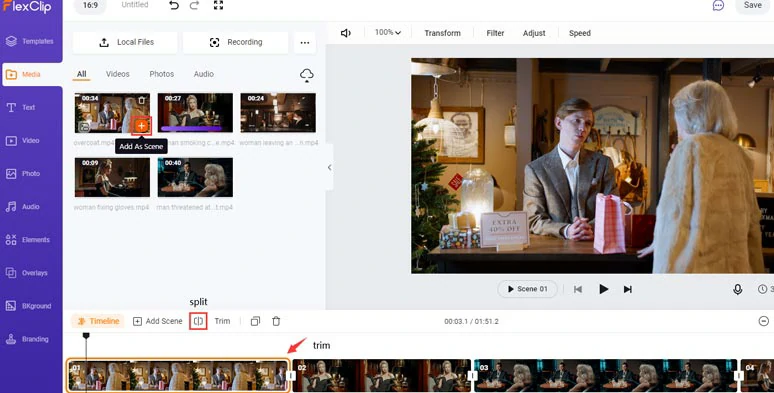Play Scene 01 preview
774x393 pixels.
pyautogui.click(x=527, y=289)
